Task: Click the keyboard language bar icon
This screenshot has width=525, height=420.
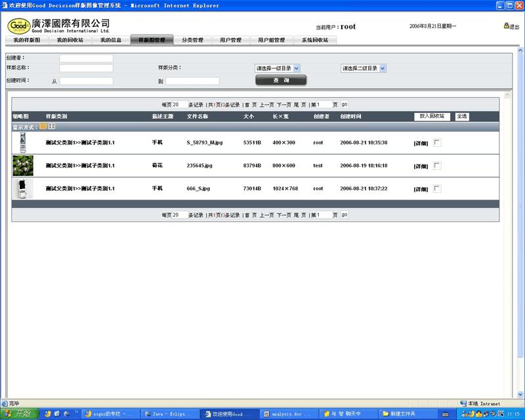Action: (446, 414)
